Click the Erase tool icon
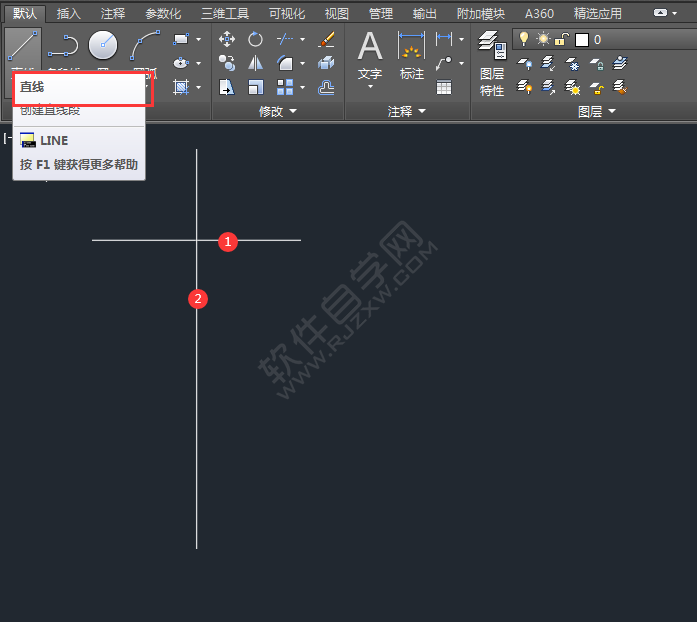The image size is (697, 622). click(326, 39)
